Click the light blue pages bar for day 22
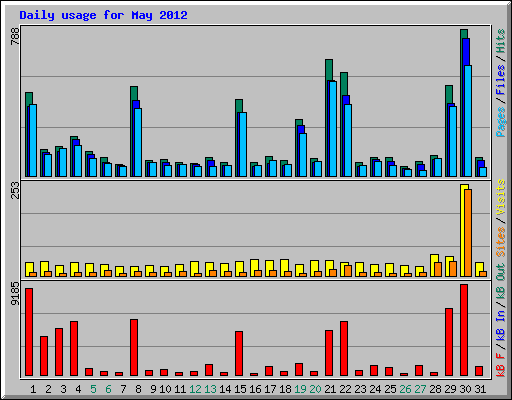This screenshot has height=400, width=512. (x=348, y=140)
